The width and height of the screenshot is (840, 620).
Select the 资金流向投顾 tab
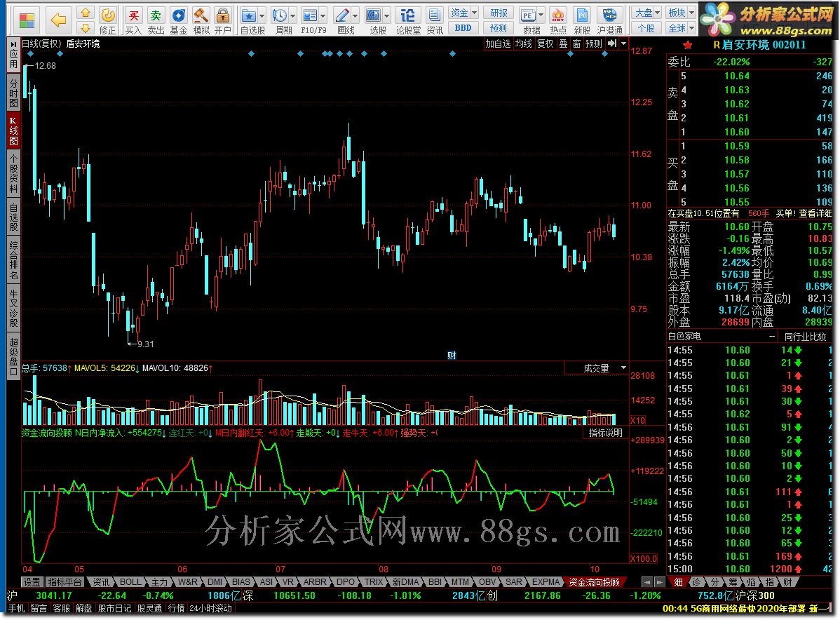594,582
